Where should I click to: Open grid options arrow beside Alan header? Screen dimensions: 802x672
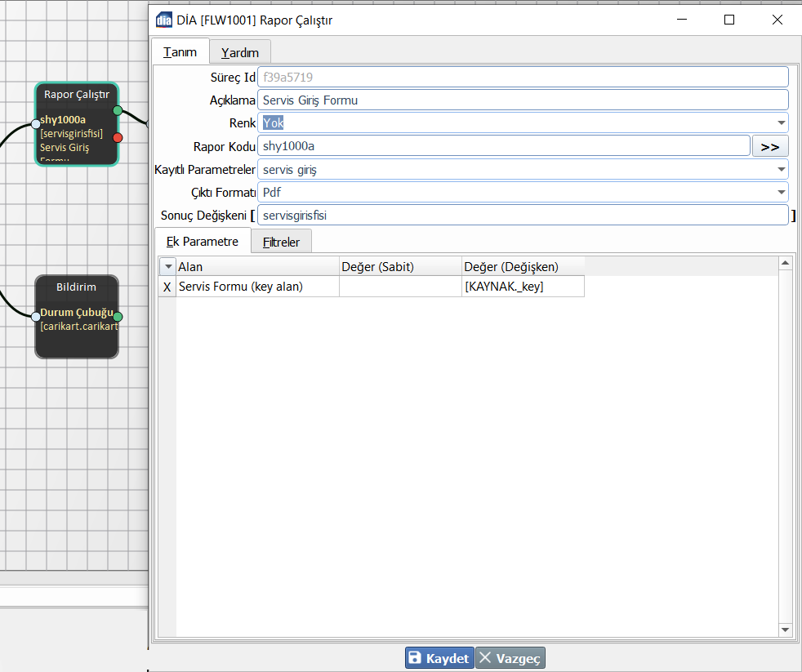point(167,266)
